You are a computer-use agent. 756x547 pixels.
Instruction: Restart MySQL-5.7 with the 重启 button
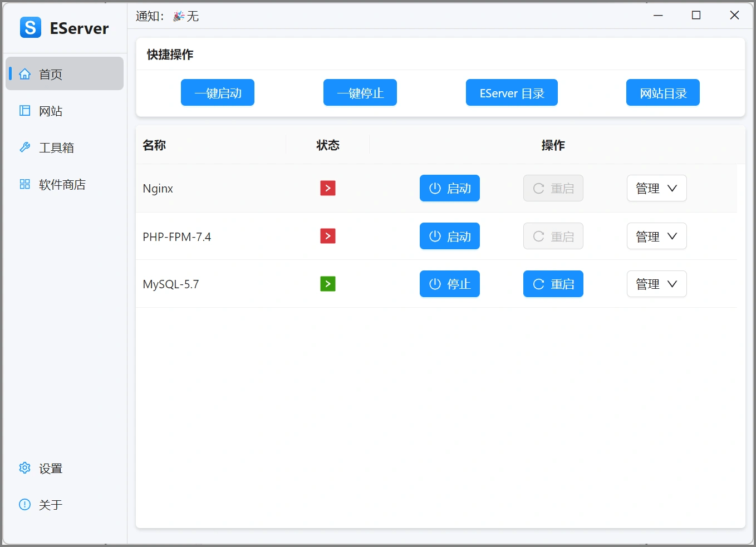[553, 284]
